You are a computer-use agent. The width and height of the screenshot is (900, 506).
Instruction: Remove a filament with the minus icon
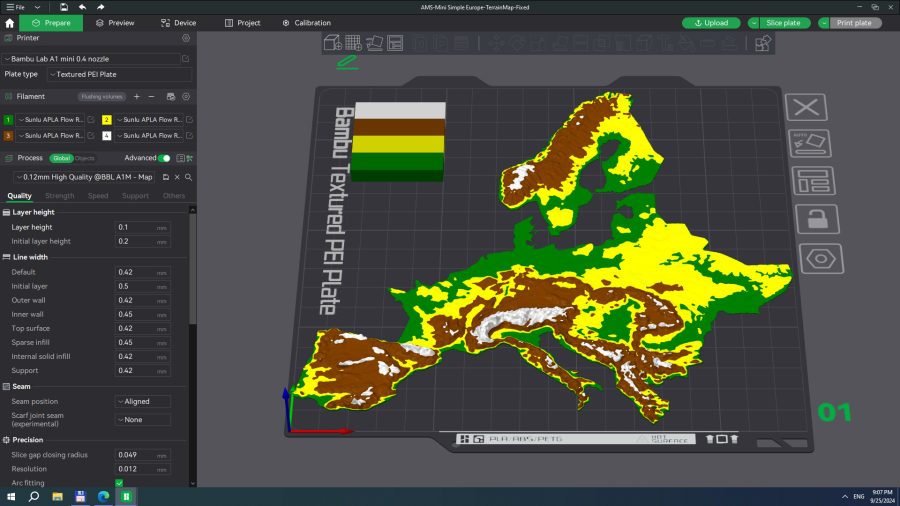152,96
